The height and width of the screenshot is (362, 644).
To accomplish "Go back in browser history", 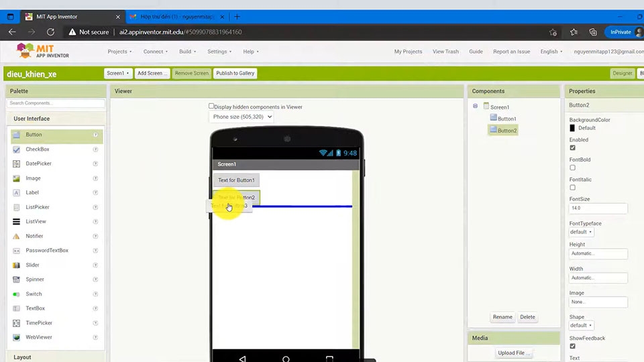I will pos(12,32).
